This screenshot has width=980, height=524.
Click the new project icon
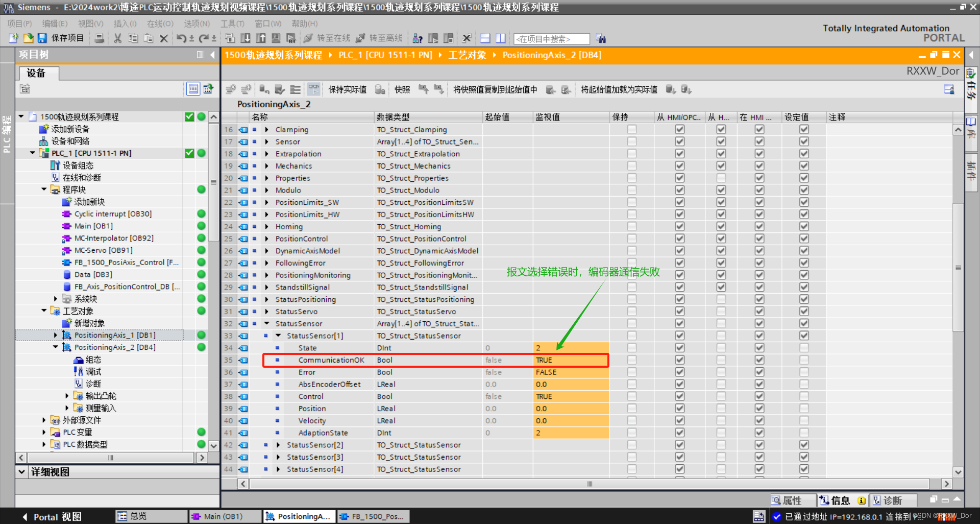14,38
